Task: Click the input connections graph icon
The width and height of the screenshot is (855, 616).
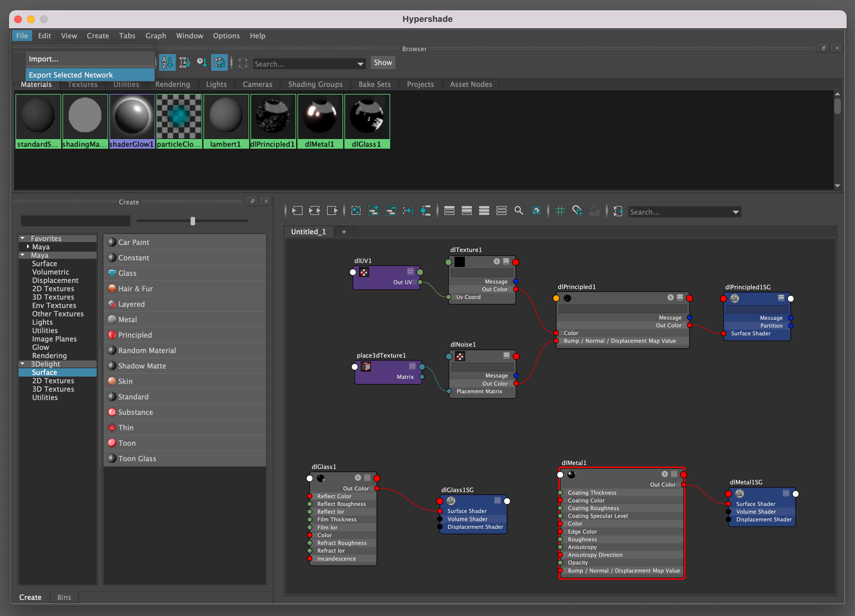Action: tap(297, 211)
